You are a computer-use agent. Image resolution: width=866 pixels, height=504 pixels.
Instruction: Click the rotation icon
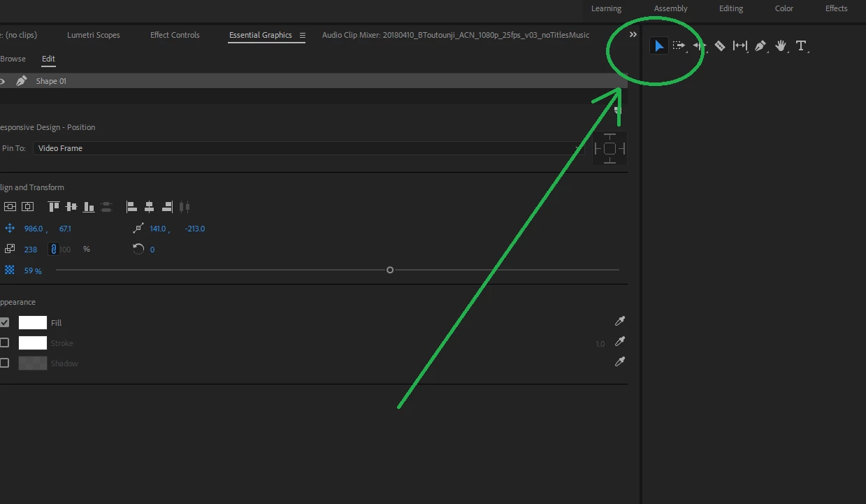pos(138,249)
